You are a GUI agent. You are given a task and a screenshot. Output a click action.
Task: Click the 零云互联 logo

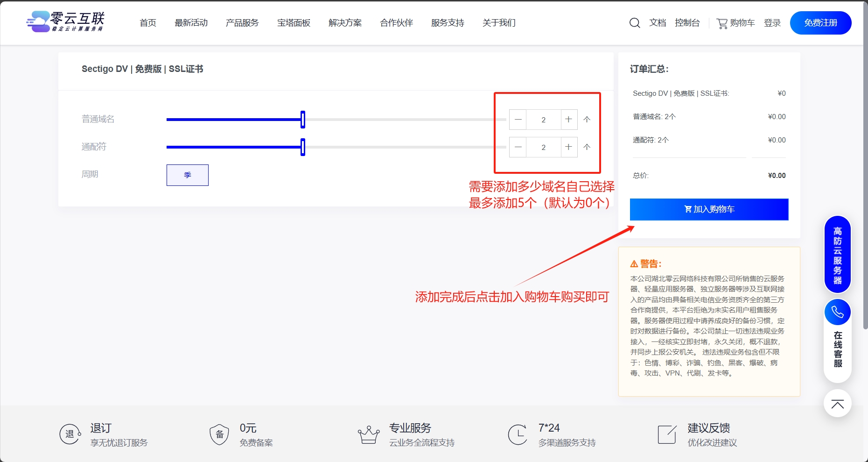click(x=65, y=22)
